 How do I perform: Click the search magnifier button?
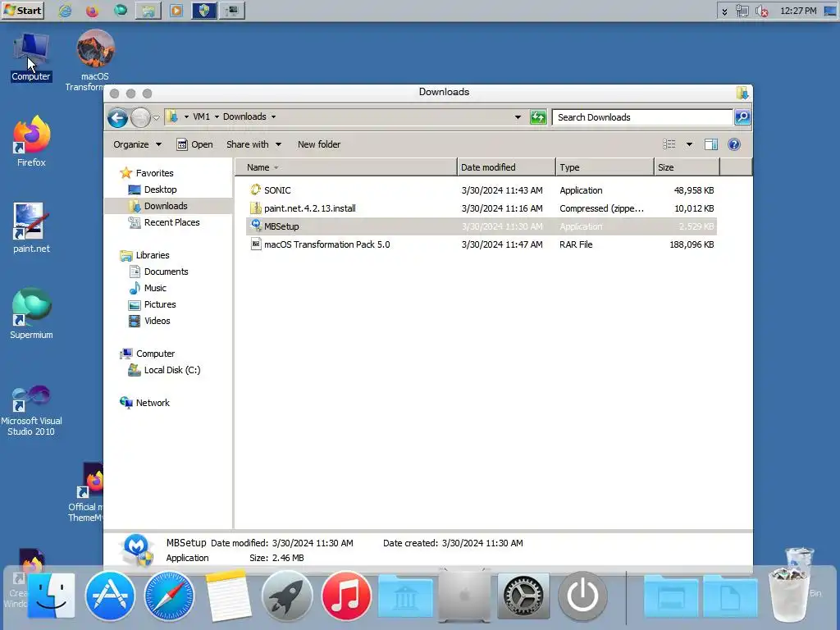coord(742,116)
